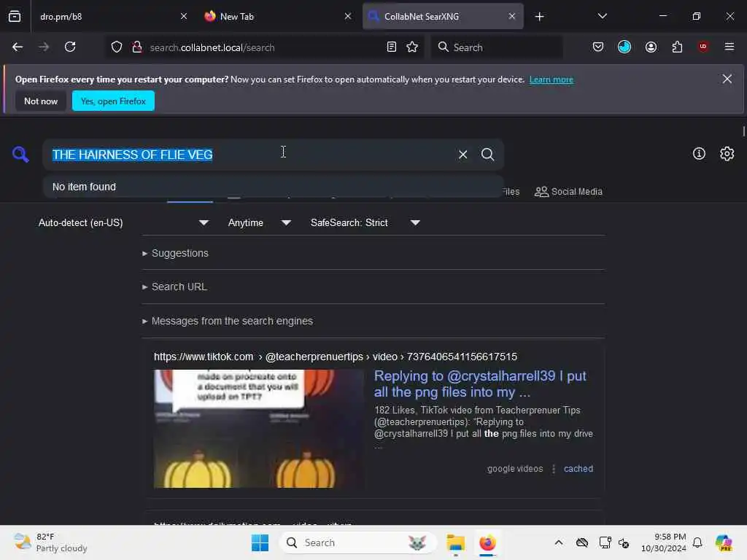The width and height of the screenshot is (747, 560).
Task: Open the Replying to @crystalharrell39 result title
Action: [480, 384]
